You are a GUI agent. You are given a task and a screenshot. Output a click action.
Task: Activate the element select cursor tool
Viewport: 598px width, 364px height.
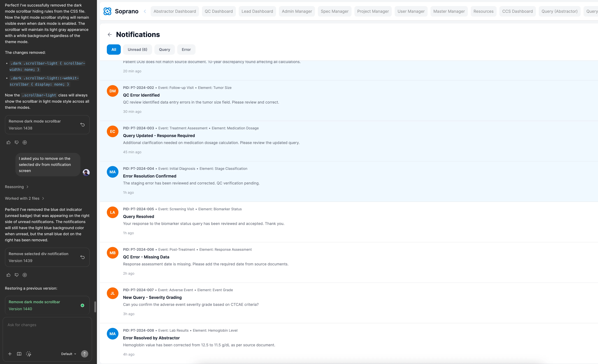[28, 354]
